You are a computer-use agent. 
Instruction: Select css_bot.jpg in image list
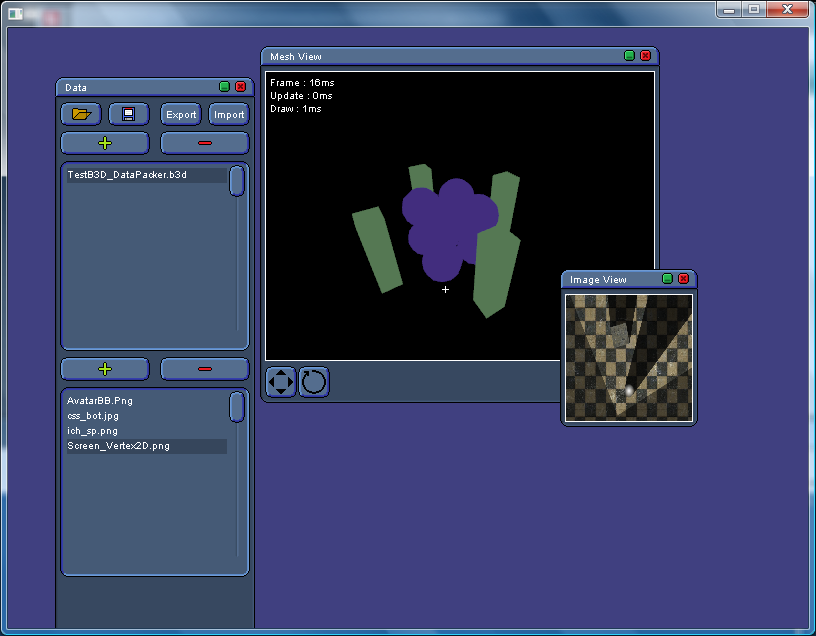tap(147, 416)
